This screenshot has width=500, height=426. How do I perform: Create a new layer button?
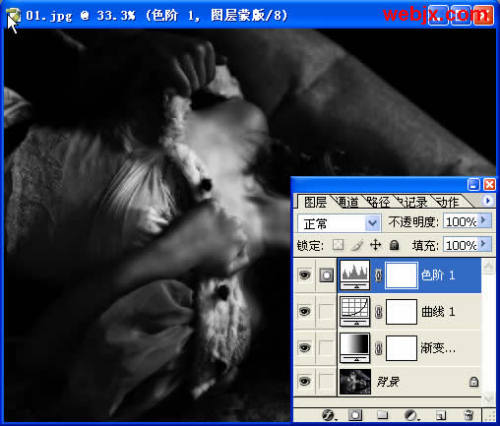(x=441, y=415)
